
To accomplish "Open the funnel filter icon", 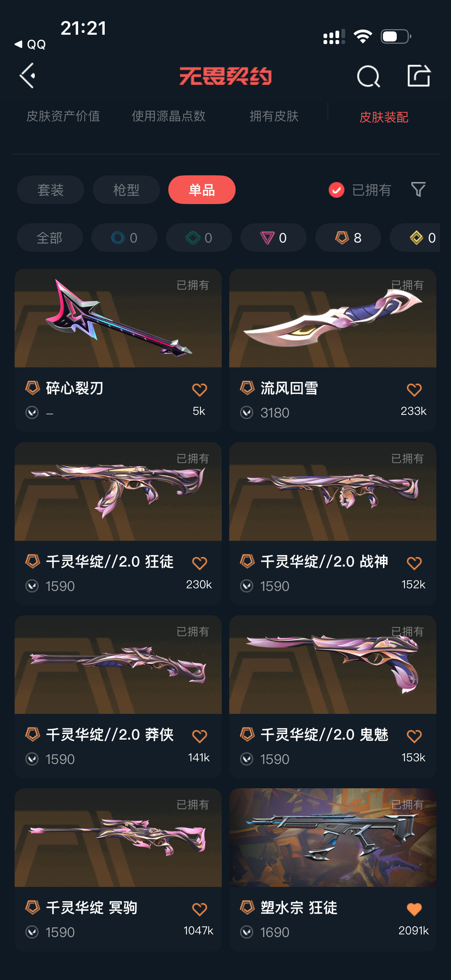I will 418,189.
